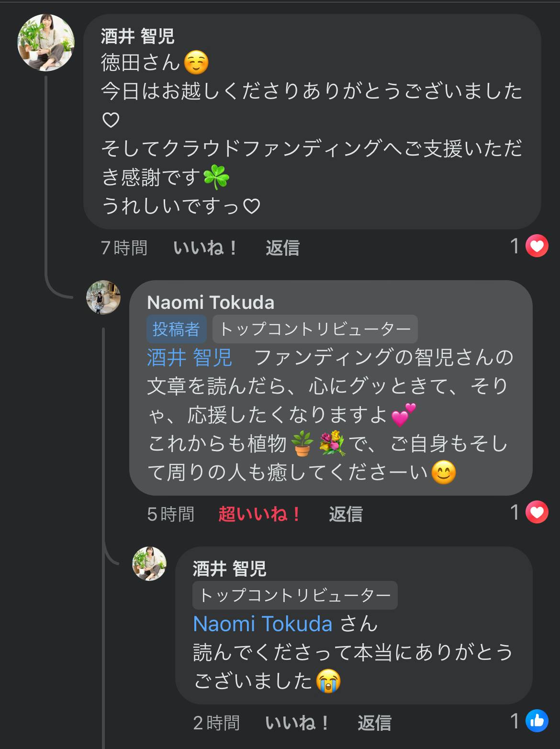
Task: Open 酒井 智児's avatar on the top comment
Action: 46,43
